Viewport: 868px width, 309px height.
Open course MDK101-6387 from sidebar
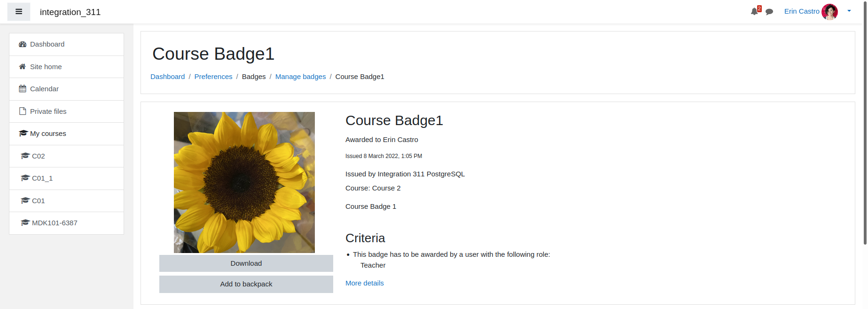(66, 223)
